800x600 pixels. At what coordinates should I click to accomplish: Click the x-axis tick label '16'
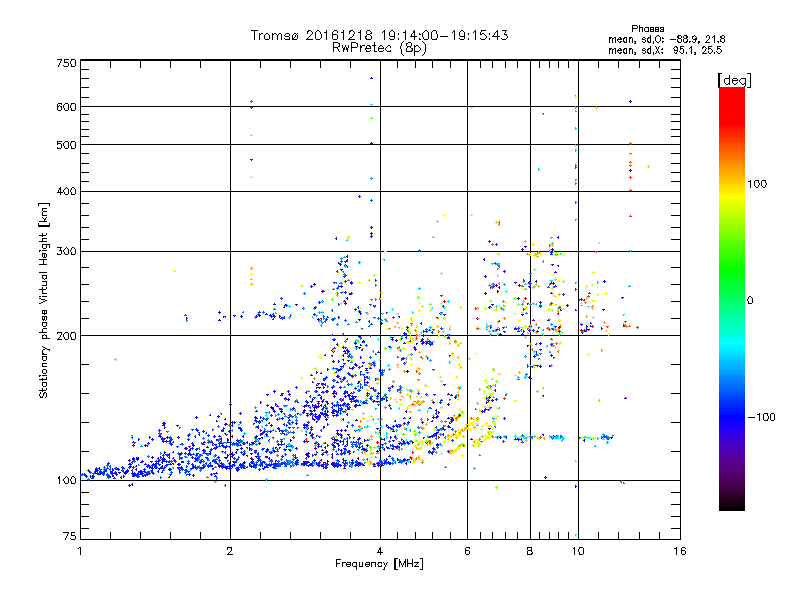pos(680,551)
